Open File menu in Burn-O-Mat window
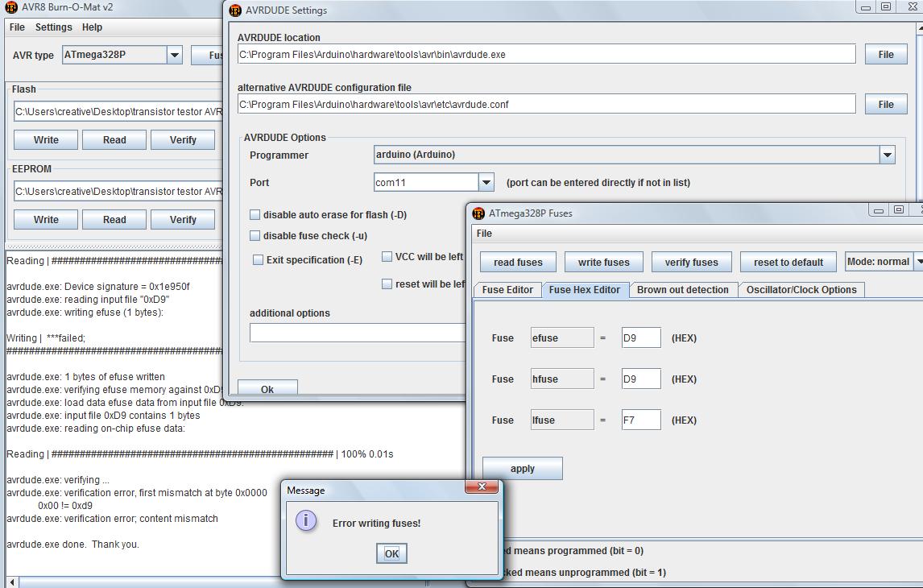Image resolution: width=923 pixels, height=588 pixels. pos(17,27)
